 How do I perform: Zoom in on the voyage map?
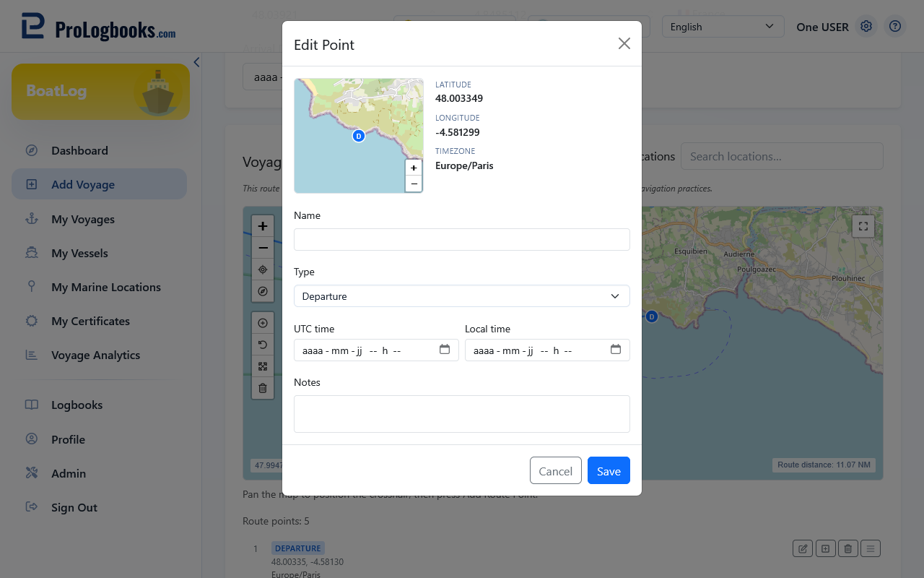[x=263, y=226]
